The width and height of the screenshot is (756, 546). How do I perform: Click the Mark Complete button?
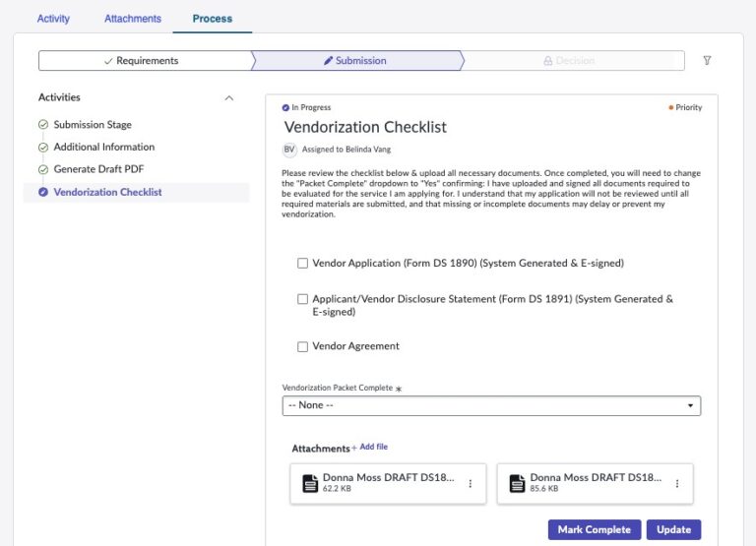click(x=594, y=529)
